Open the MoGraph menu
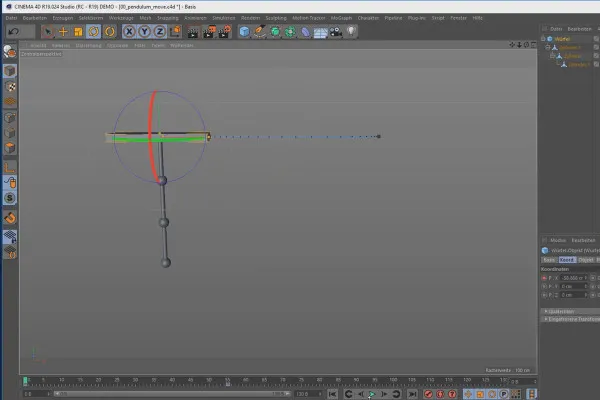 coord(341,18)
